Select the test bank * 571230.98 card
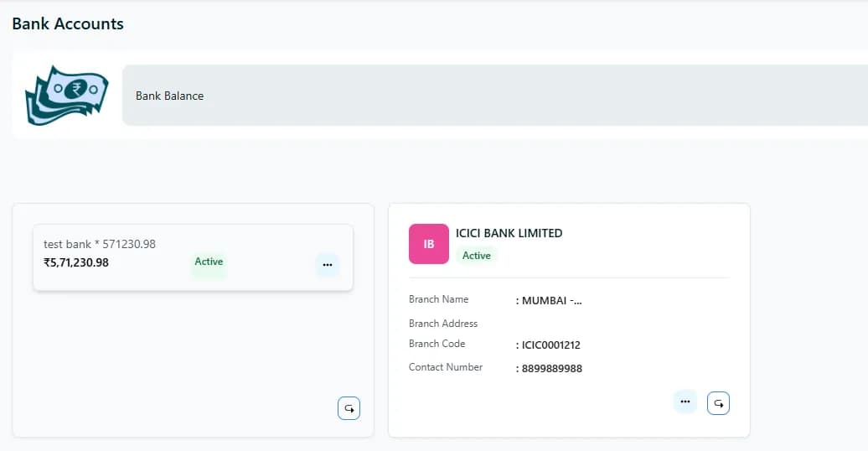Screen dimensions: 868x451 click(193, 257)
